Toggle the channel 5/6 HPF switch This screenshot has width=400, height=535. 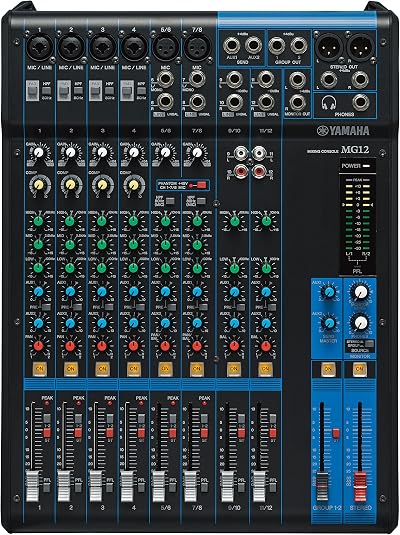click(170, 201)
